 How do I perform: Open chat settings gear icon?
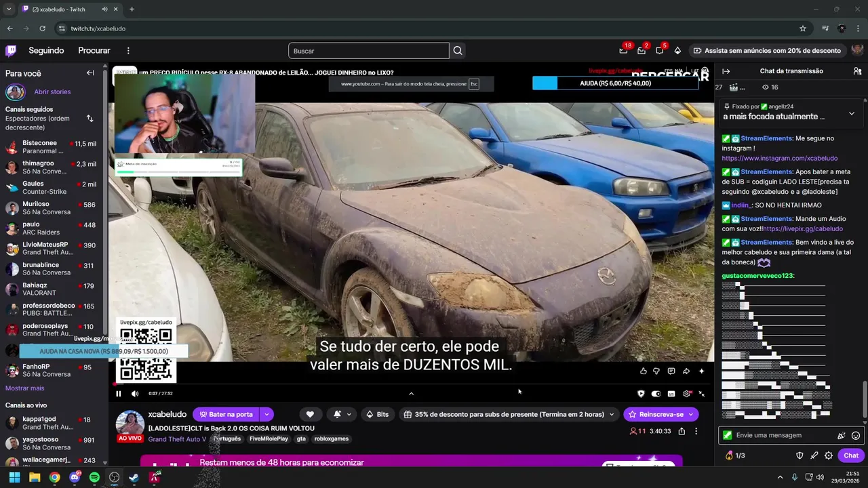[x=829, y=455]
